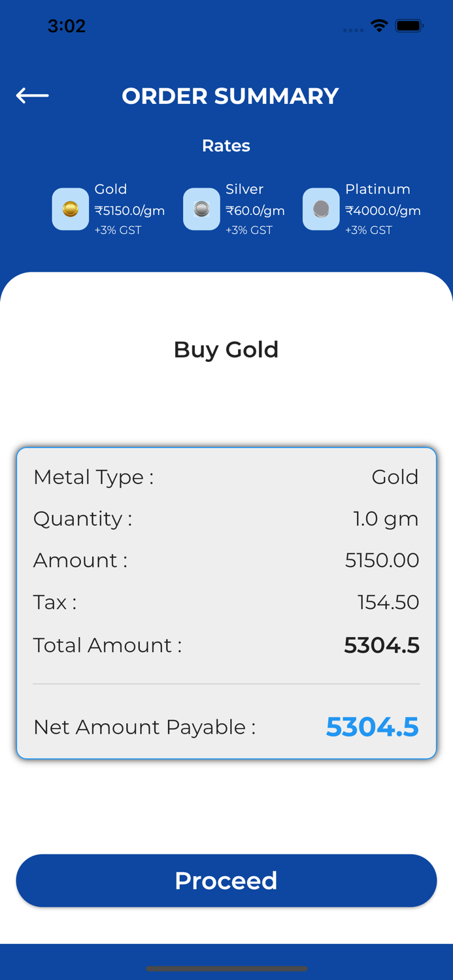Click the ORDER SUMMARY header

click(230, 95)
